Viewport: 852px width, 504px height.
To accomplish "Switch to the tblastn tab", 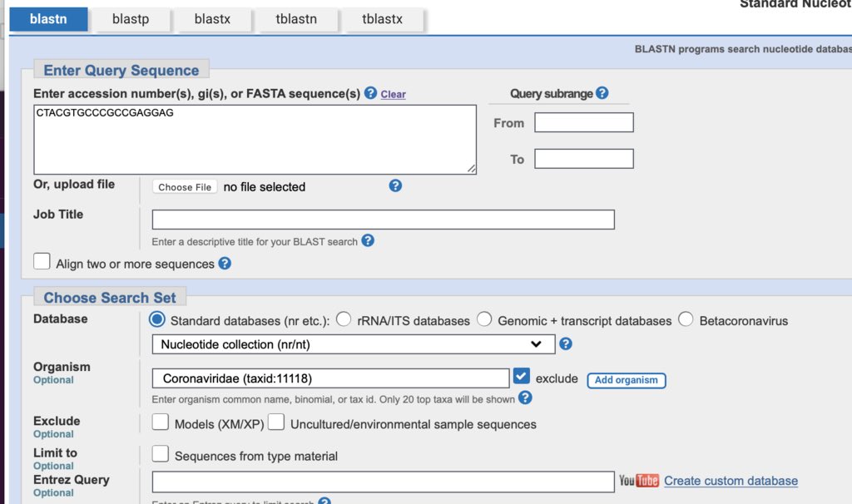I will pos(296,19).
